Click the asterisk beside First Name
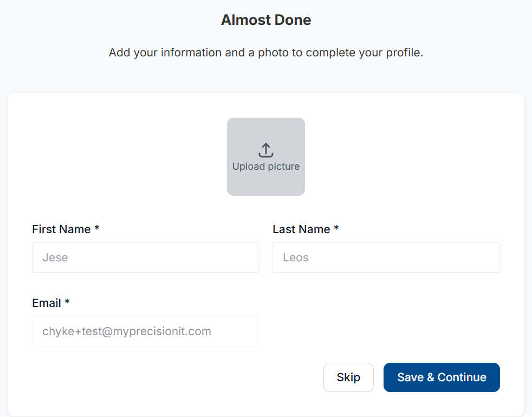The width and height of the screenshot is (532, 417). click(x=96, y=228)
